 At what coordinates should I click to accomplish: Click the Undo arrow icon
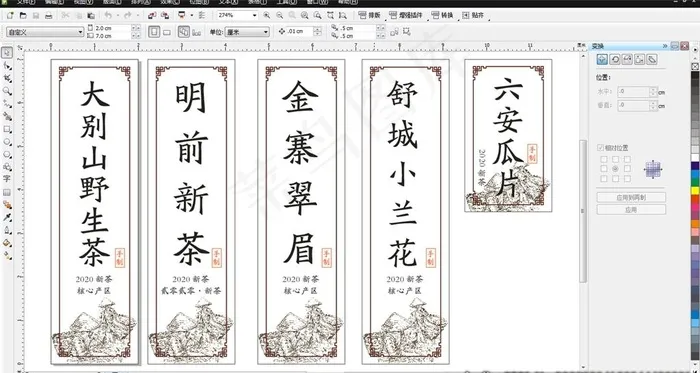[x=108, y=15]
